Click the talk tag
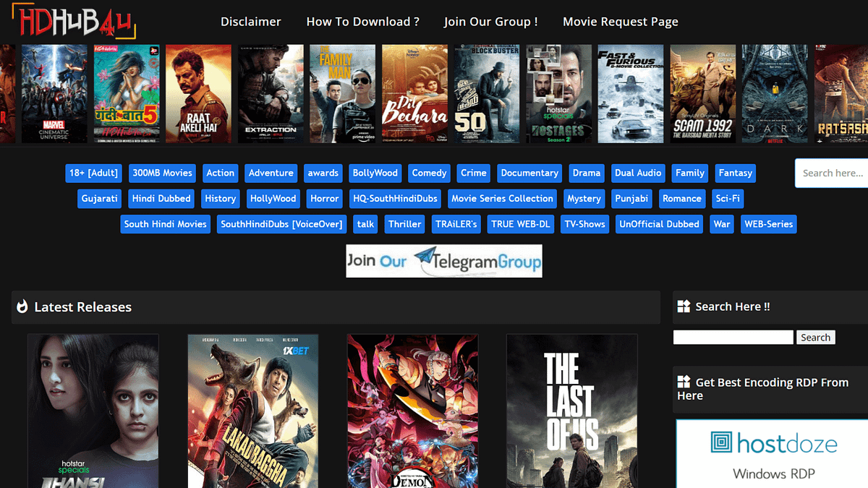The height and width of the screenshot is (488, 868). (366, 224)
